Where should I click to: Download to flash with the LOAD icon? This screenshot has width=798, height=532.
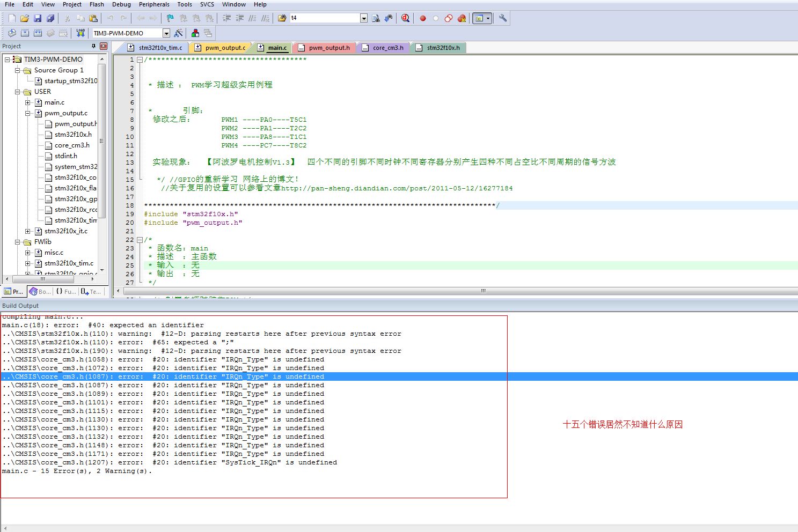[80, 33]
